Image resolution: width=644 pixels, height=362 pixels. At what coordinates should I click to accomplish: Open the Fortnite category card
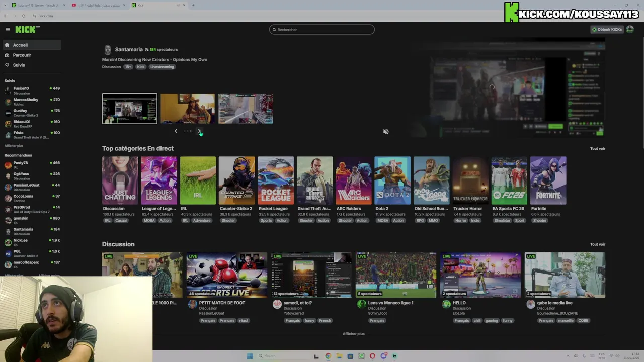[x=548, y=180]
